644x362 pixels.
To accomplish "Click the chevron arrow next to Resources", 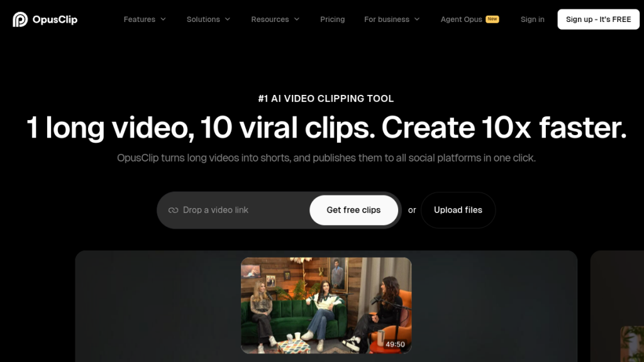I will point(297,19).
